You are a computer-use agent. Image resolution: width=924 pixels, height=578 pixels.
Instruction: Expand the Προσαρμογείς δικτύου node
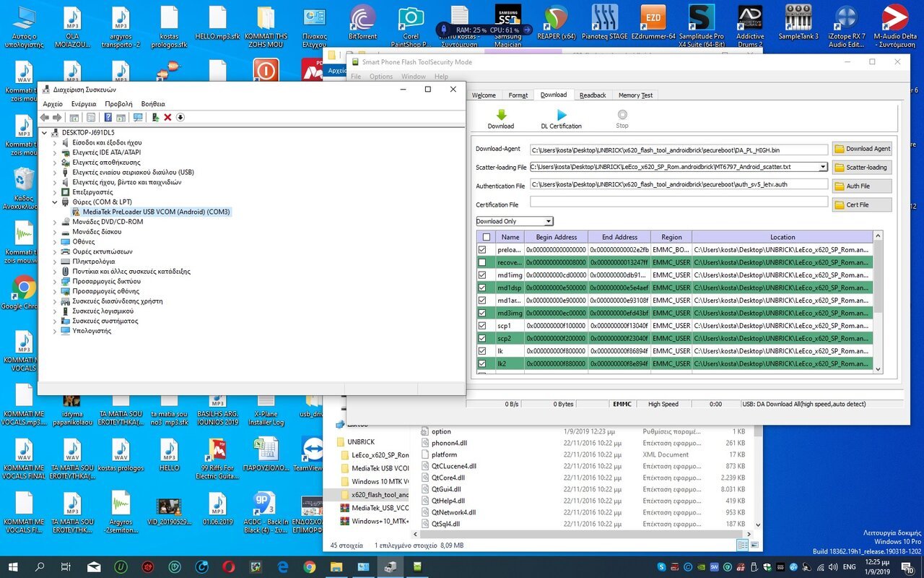[55, 281]
